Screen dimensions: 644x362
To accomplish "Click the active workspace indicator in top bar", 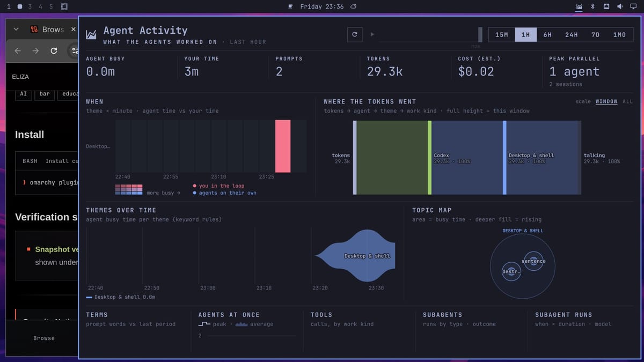I will (19, 6).
